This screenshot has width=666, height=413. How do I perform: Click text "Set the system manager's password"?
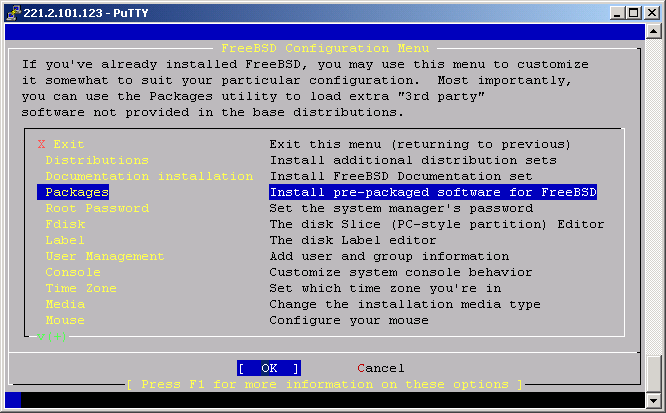click(401, 209)
